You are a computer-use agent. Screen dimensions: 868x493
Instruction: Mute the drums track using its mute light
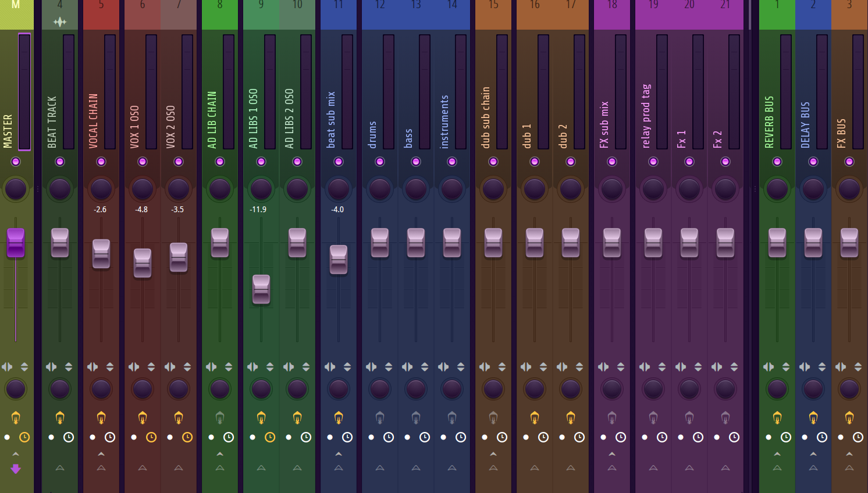click(379, 162)
